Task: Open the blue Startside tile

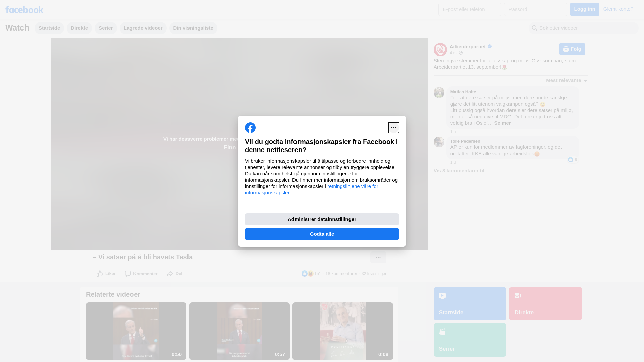Action: point(470,304)
